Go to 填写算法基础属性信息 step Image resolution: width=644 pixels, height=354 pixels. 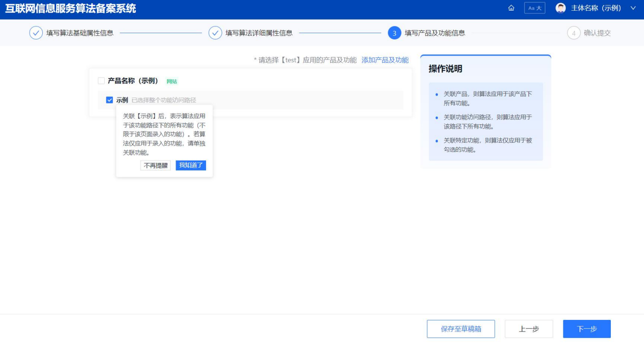click(80, 33)
